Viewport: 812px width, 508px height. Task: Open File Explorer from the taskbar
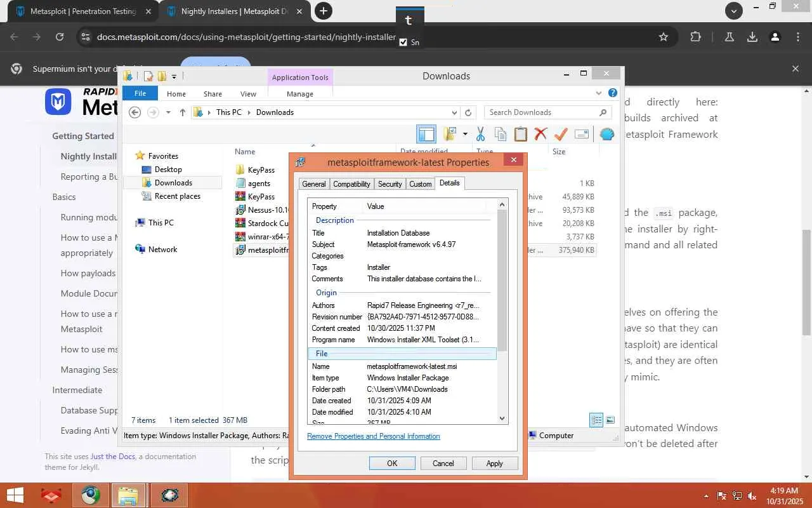click(x=128, y=495)
